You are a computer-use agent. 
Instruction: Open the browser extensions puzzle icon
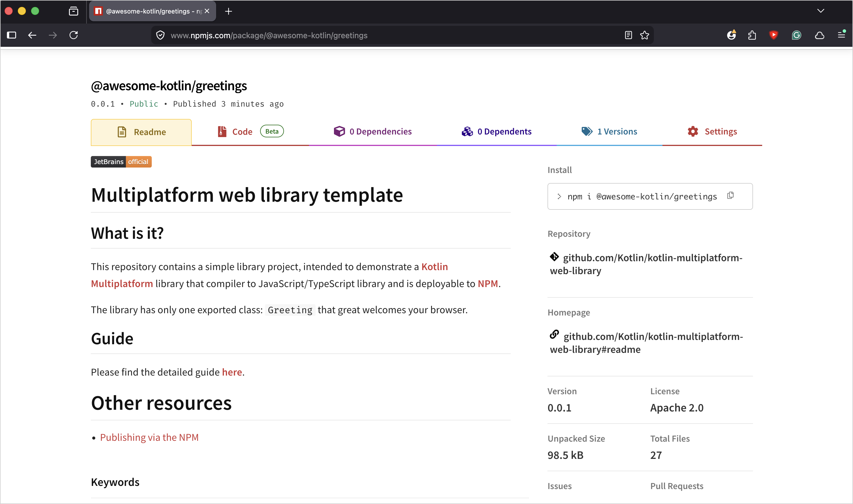click(752, 35)
